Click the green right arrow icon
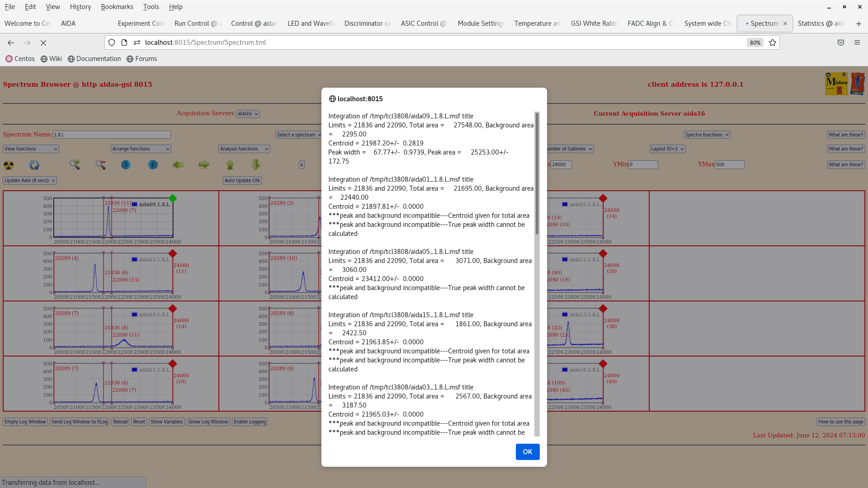The height and width of the screenshot is (488, 868). point(204,165)
